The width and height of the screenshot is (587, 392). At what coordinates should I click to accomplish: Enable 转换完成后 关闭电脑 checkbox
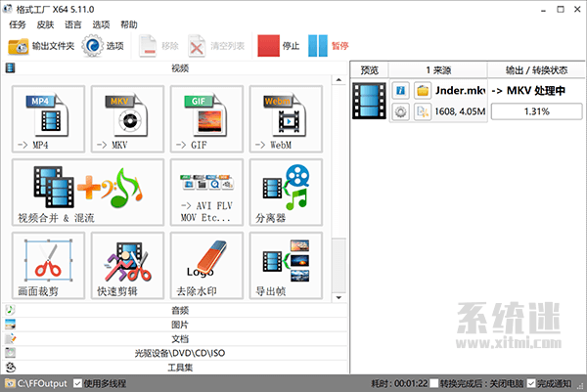coord(433,384)
